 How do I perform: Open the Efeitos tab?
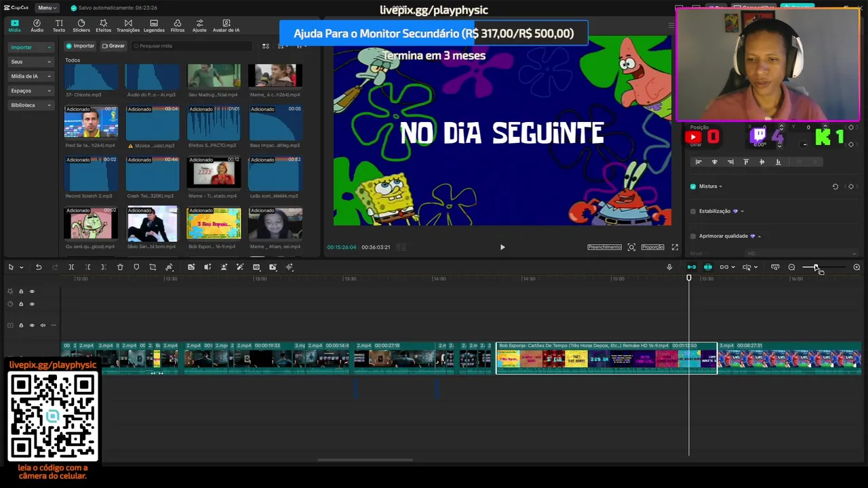103,26
